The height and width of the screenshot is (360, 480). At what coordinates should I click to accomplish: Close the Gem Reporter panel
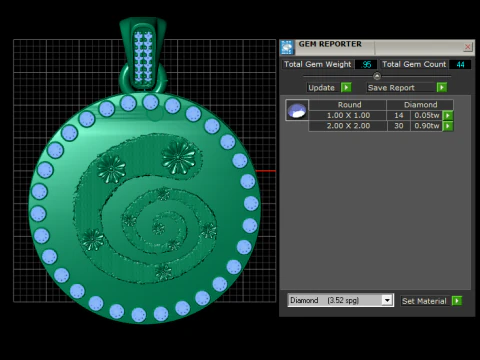point(468,47)
